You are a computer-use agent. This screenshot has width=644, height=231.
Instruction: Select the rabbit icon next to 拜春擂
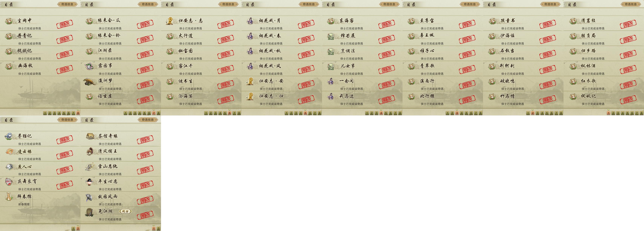point(9,197)
